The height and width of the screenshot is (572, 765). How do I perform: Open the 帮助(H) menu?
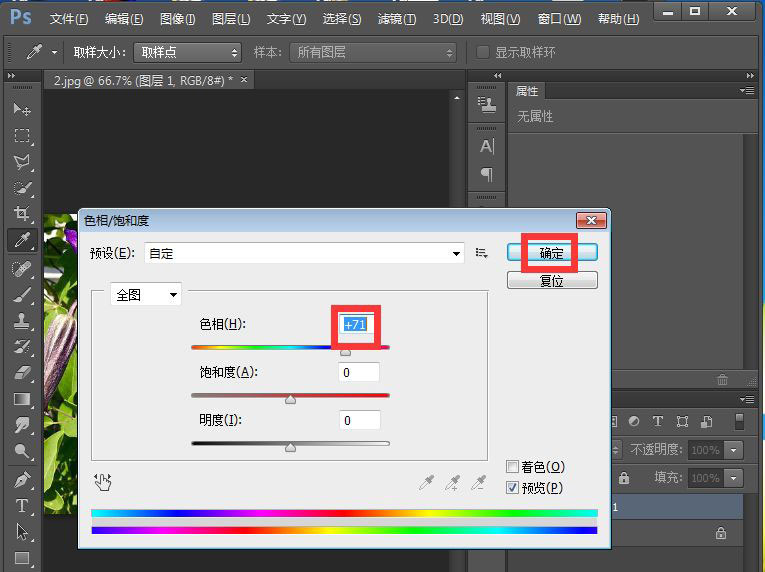click(619, 19)
